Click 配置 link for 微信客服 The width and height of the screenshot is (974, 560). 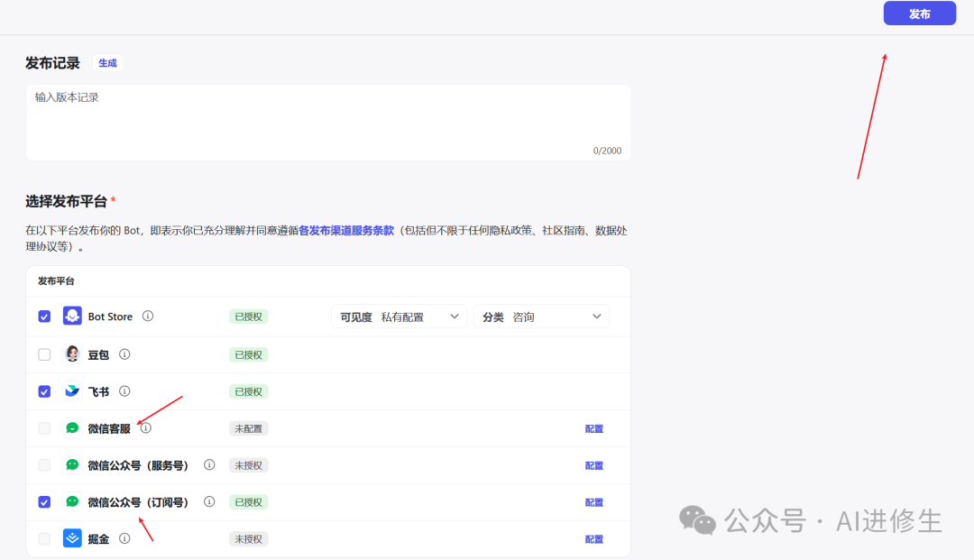tap(593, 429)
